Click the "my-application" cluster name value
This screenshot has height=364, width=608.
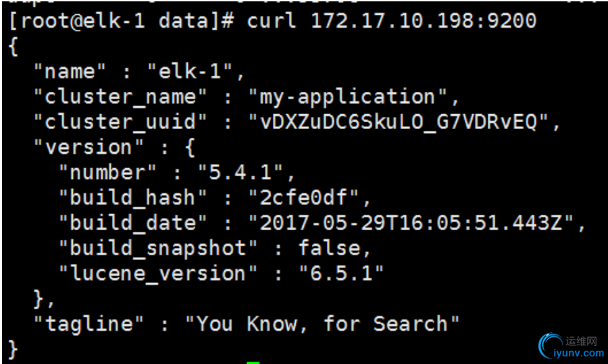click(x=348, y=97)
